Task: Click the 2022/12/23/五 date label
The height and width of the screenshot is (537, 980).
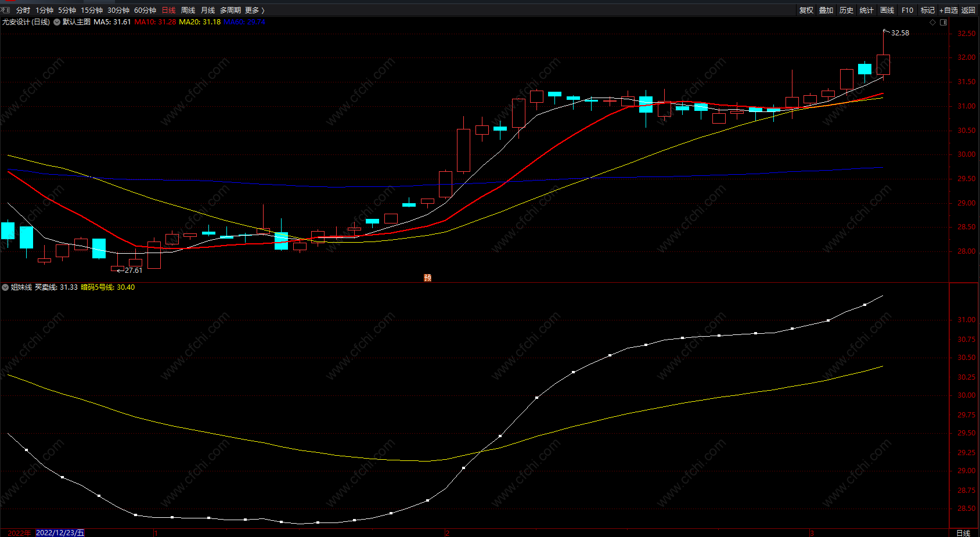Action: [x=60, y=533]
